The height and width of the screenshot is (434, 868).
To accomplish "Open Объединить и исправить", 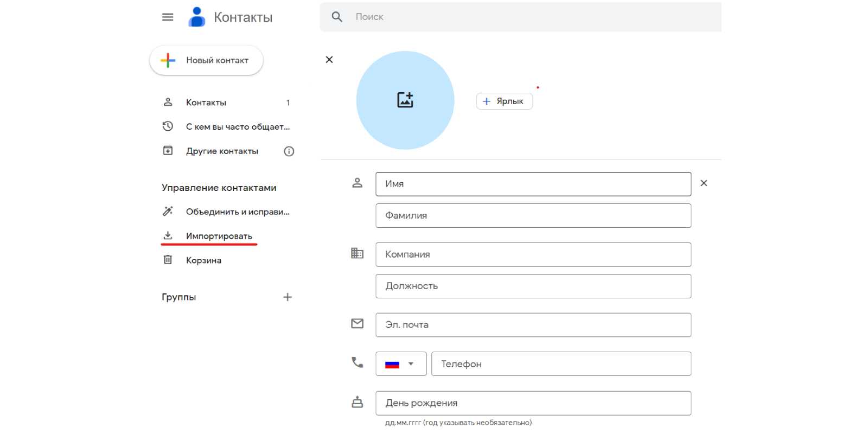I will coord(237,212).
